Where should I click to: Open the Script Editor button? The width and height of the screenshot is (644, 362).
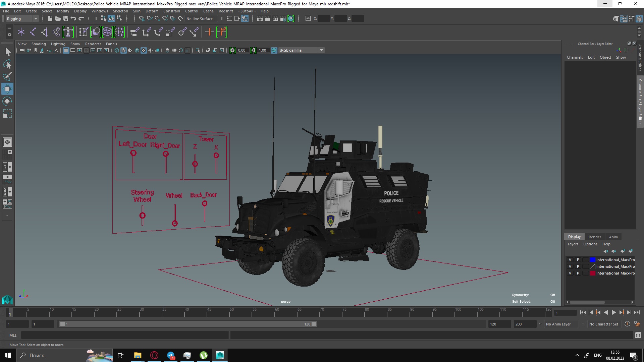tap(638, 335)
